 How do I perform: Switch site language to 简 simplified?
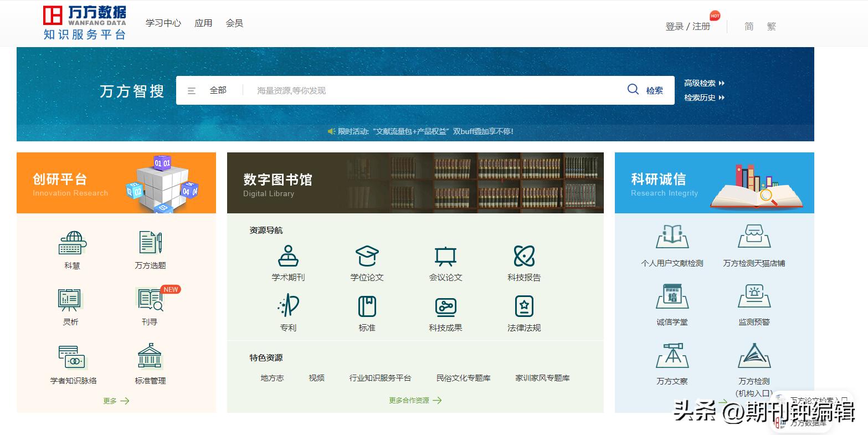[749, 26]
